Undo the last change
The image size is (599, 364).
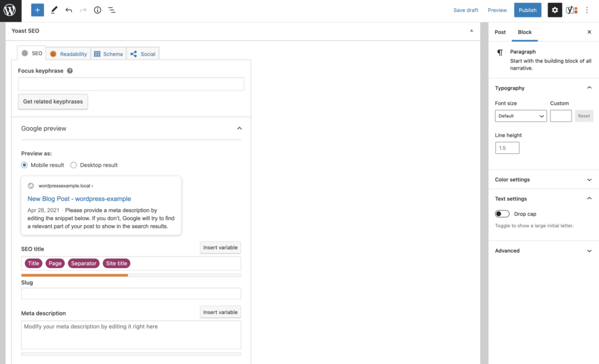pyautogui.click(x=69, y=11)
